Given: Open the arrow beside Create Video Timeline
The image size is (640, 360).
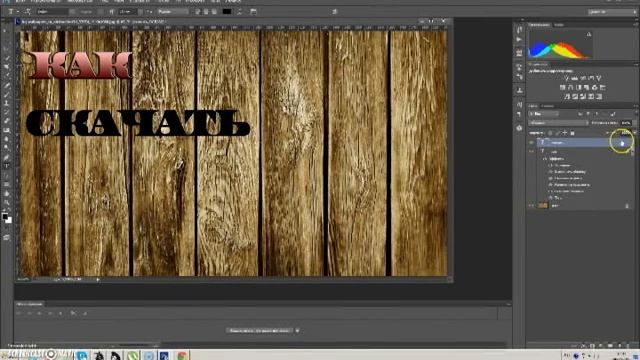Looking at the screenshot, I should point(297,331).
